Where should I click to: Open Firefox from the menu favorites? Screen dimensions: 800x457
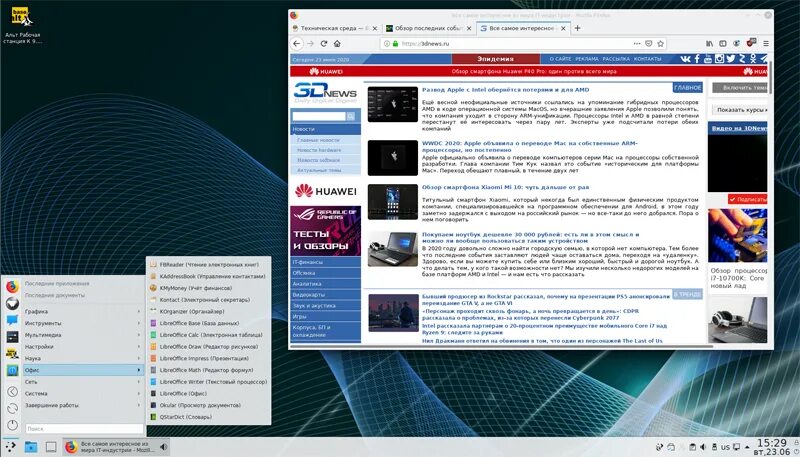point(12,287)
